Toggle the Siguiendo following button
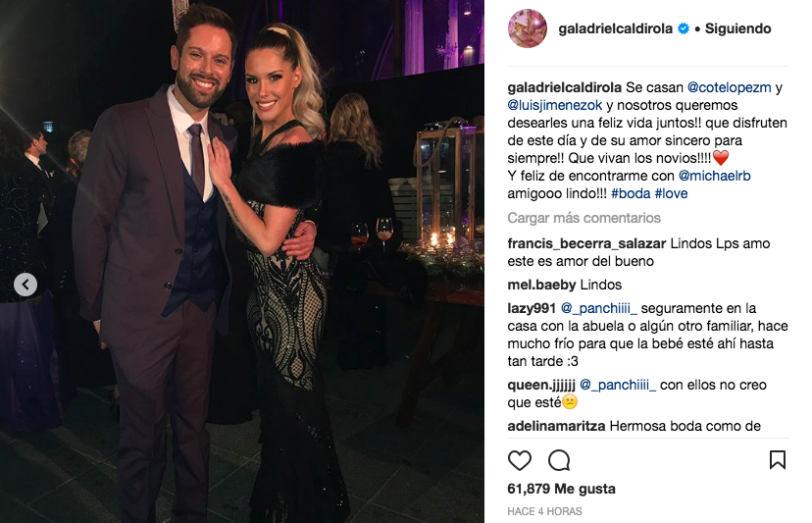The height and width of the screenshot is (523, 812). pyautogui.click(x=737, y=28)
